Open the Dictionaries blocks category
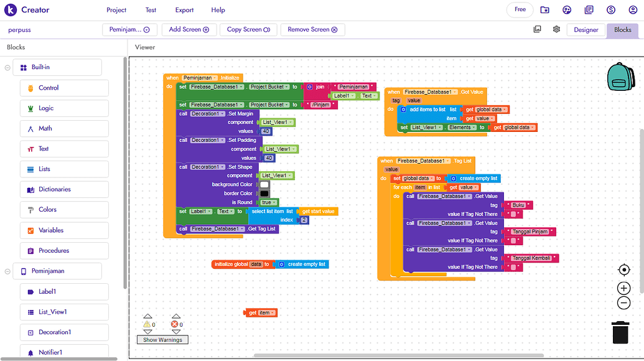Screen dimensions: 644x361 (64, 189)
